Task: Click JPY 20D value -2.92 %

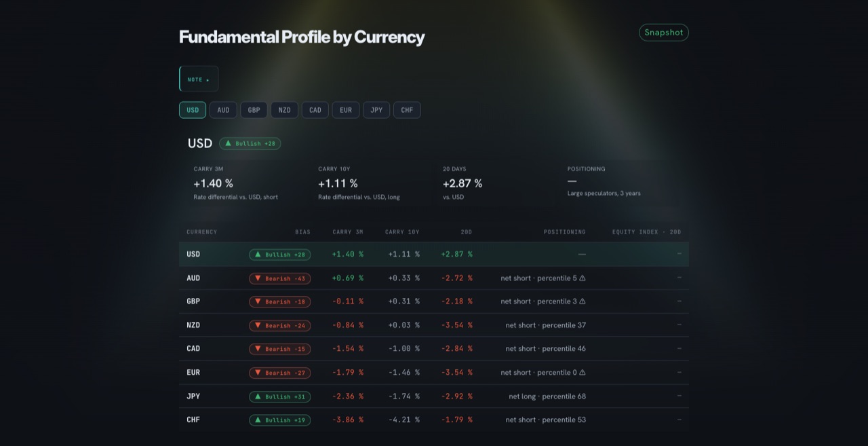Action: 456,396
